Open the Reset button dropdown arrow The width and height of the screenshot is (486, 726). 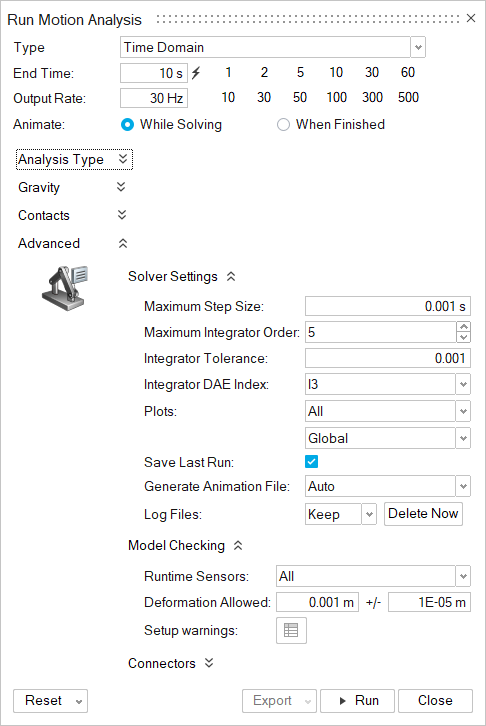click(79, 701)
